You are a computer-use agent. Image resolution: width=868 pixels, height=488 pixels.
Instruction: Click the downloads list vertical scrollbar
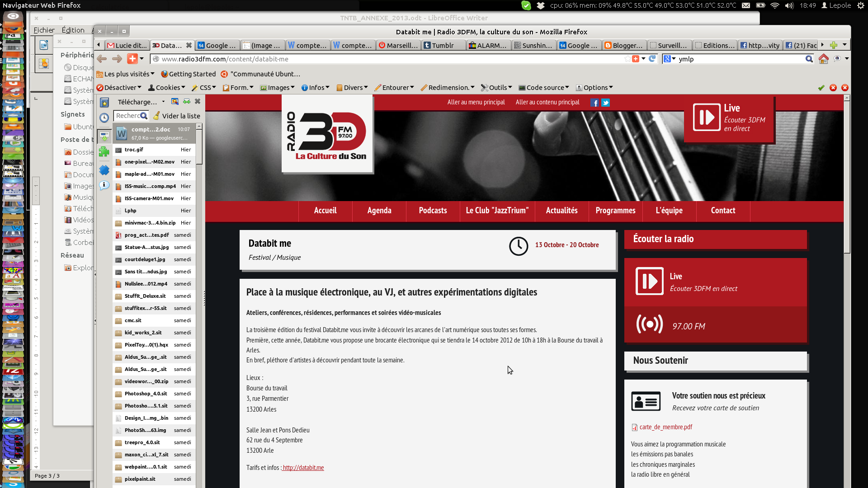[x=199, y=148]
